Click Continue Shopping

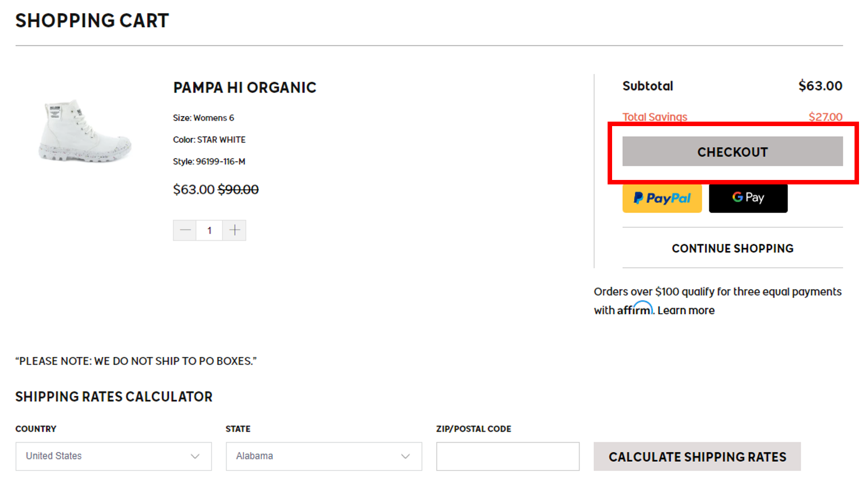(732, 248)
